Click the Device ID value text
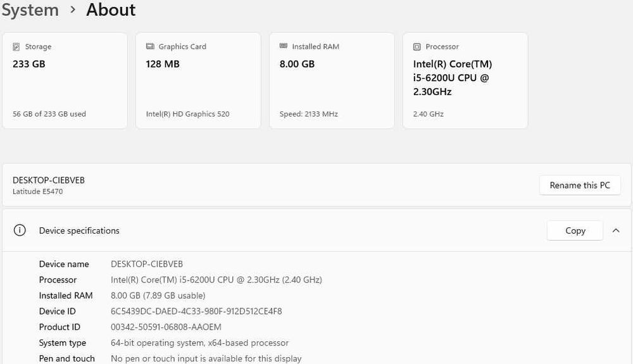633x364 pixels. (x=196, y=311)
